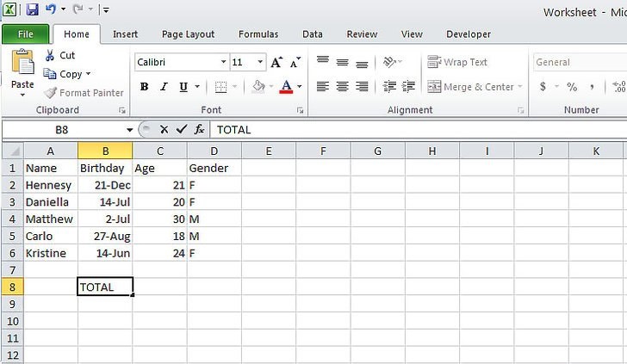This screenshot has width=627, height=364.
Task: Click the Cut scissors icon
Action: [50, 55]
